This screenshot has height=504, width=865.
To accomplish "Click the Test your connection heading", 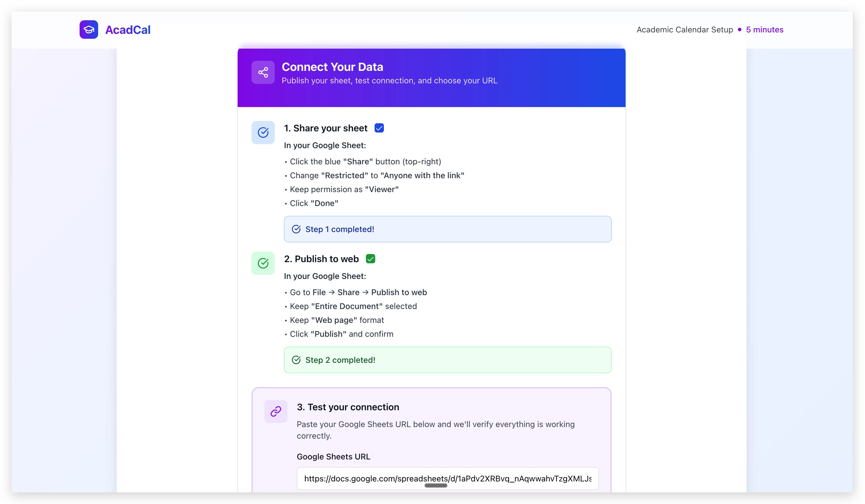I will pos(348,407).
